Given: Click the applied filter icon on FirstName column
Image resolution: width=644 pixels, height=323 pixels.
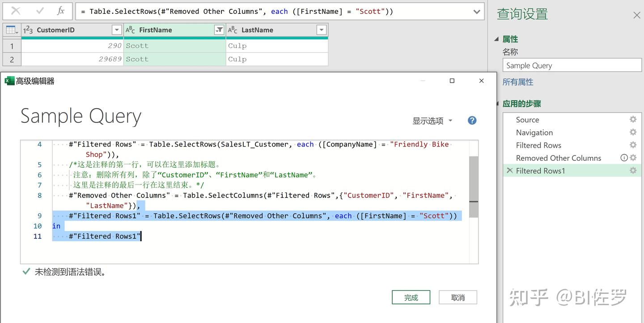Looking at the screenshot, I should point(219,30).
